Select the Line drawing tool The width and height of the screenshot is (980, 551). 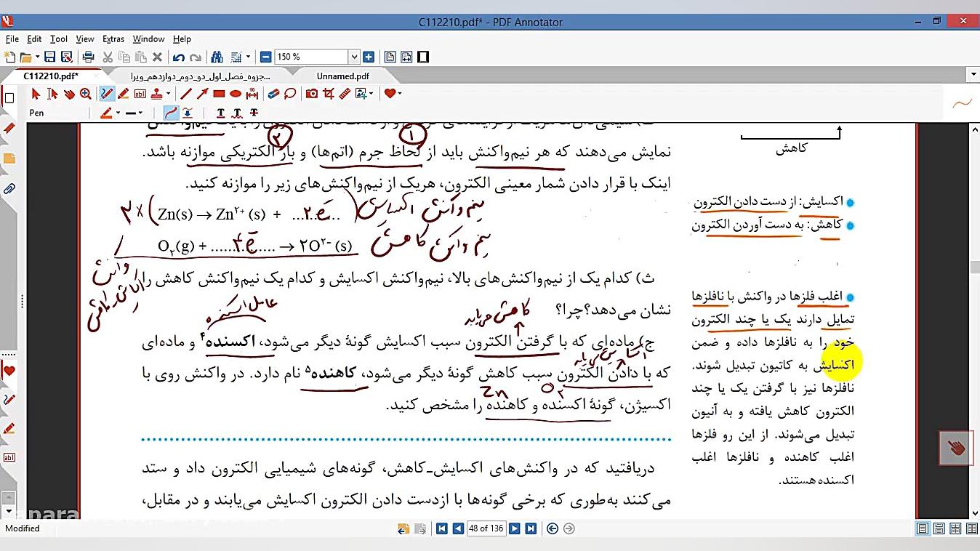pos(186,94)
